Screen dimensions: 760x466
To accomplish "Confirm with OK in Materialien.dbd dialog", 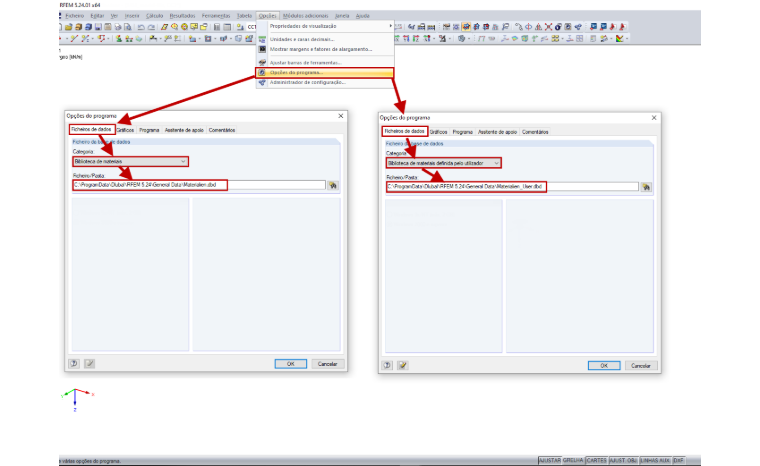I will click(291, 364).
